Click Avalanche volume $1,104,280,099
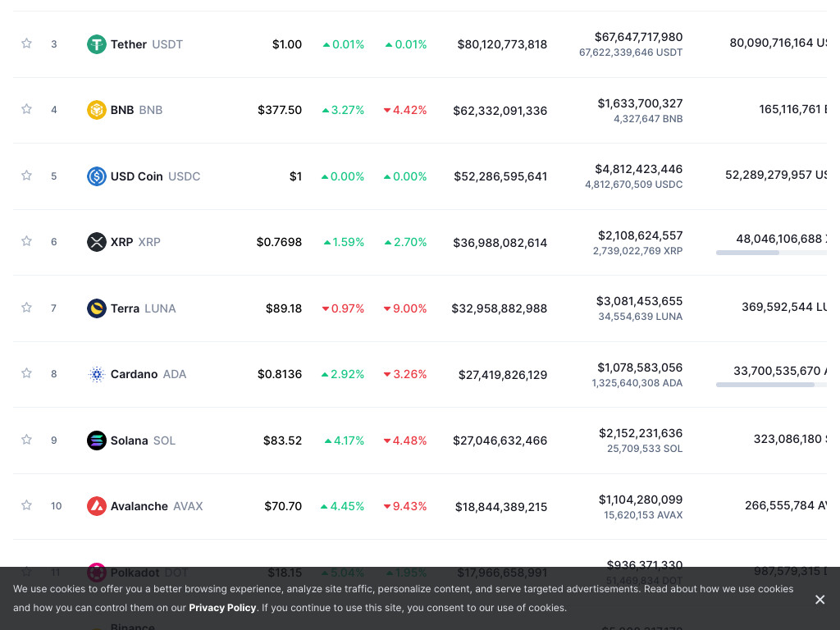The width and height of the screenshot is (840, 630). (x=640, y=500)
